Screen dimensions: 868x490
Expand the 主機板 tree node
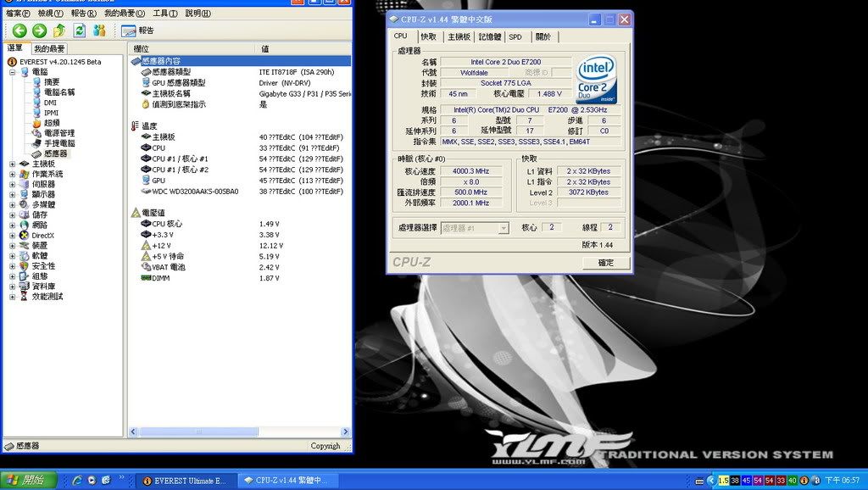(x=12, y=164)
